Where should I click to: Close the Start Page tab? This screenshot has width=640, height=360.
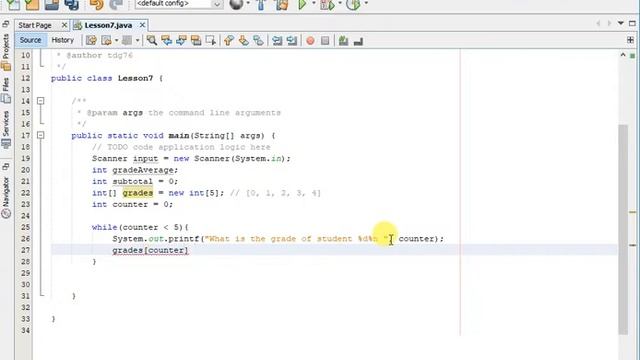click(x=64, y=25)
